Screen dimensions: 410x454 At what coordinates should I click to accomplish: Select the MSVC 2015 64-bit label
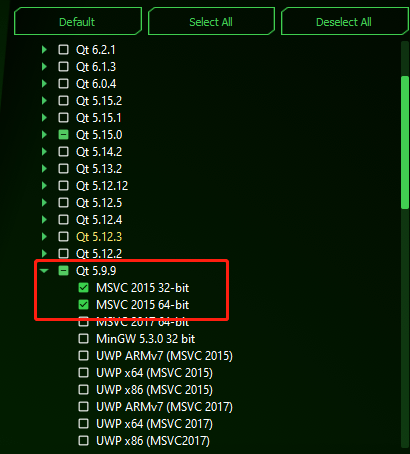pyautogui.click(x=143, y=305)
